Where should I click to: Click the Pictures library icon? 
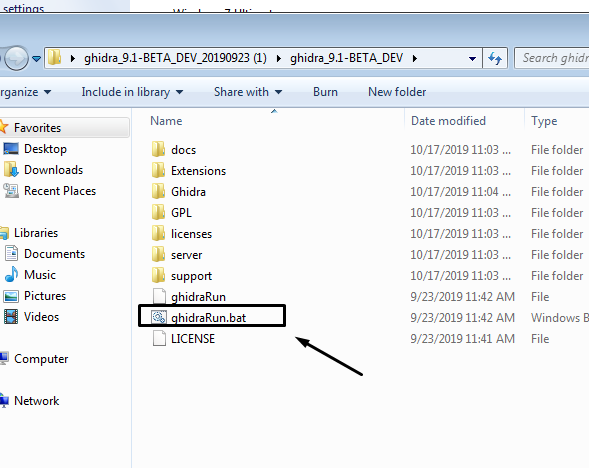11,296
